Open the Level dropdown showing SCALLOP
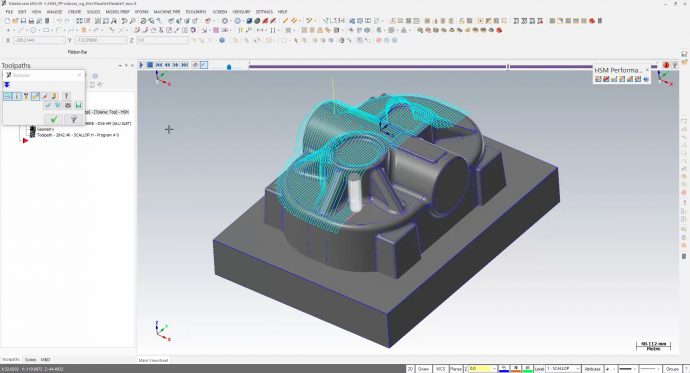Image resolution: width=690 pixels, height=373 pixels. pyautogui.click(x=564, y=369)
